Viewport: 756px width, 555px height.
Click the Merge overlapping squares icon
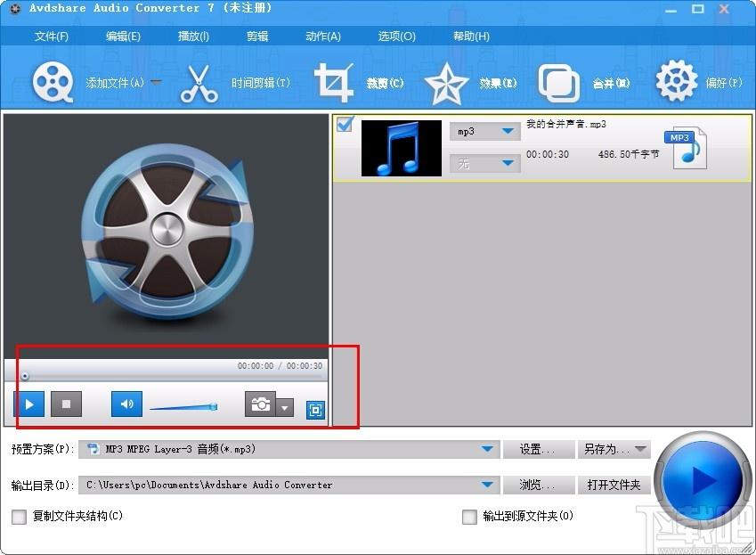coord(559,83)
